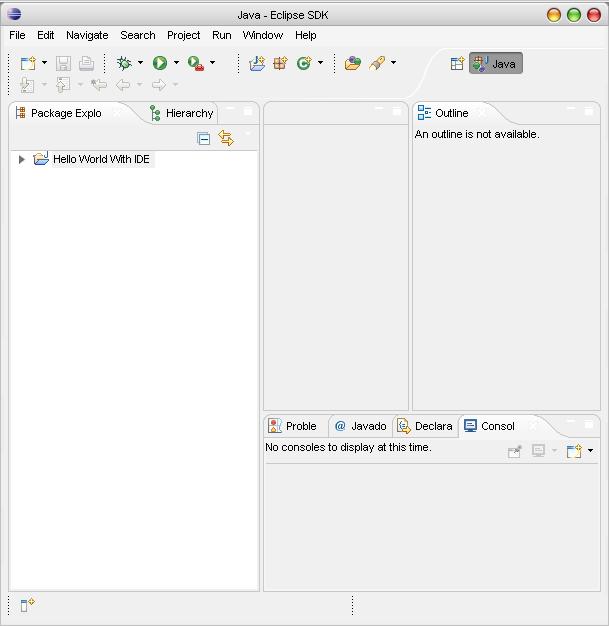Open the External Tools dropdown arrow
This screenshot has width=609, height=626.
pyautogui.click(x=212, y=62)
